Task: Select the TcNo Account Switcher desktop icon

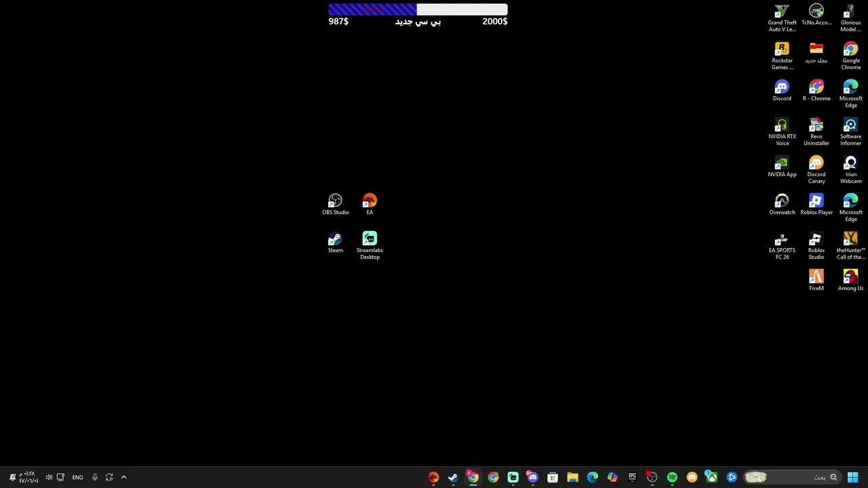Action: [816, 15]
